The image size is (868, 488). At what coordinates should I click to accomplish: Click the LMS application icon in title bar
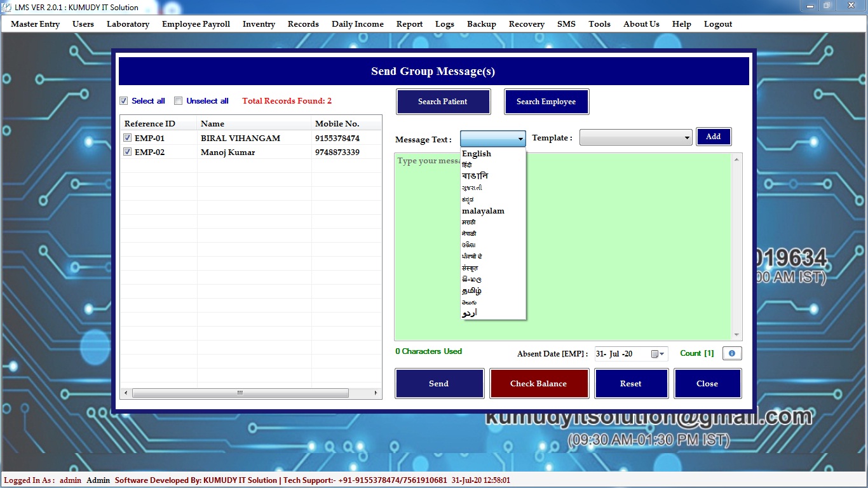pos(7,7)
